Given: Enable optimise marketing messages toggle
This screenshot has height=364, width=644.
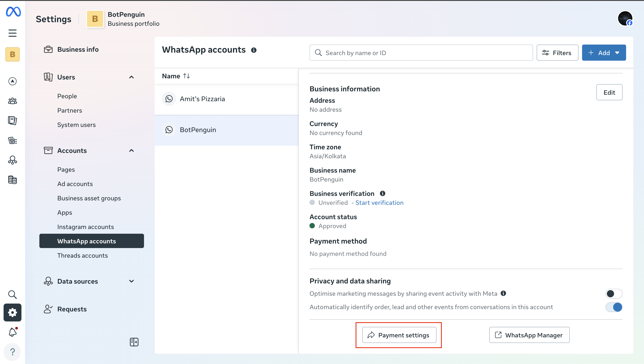Looking at the screenshot, I should [614, 294].
